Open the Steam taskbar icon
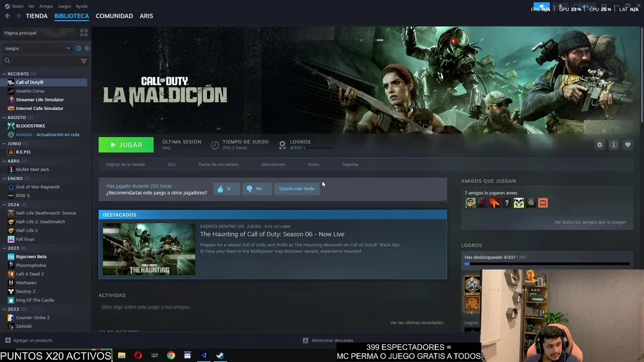Image resolution: width=644 pixels, height=362 pixels. [220, 355]
